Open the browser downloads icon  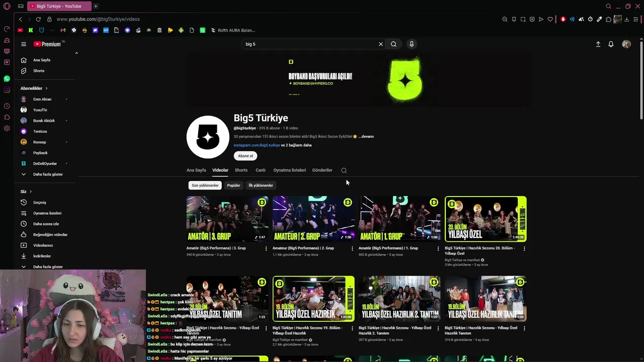coord(627,19)
